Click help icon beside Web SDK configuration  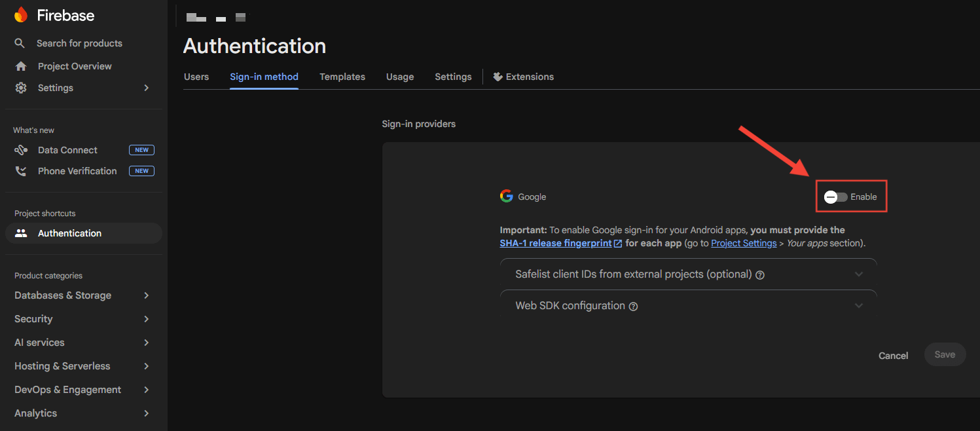(x=633, y=307)
